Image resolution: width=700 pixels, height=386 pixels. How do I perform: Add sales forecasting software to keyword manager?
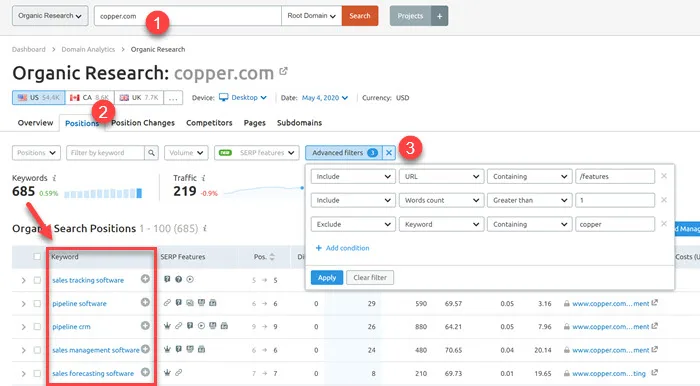[145, 372]
